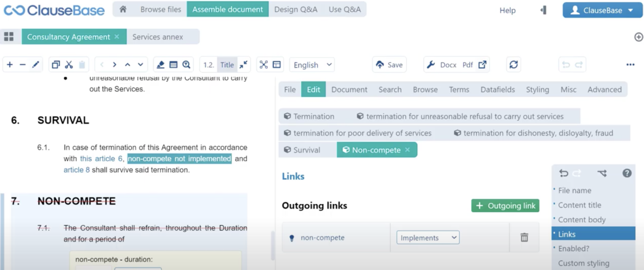Screen dimensions: 644x270
Task: Click the help question mark icon
Action: pyautogui.click(x=627, y=173)
